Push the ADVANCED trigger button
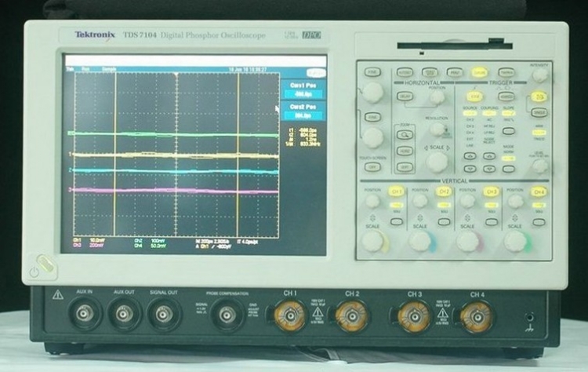 click(506, 97)
